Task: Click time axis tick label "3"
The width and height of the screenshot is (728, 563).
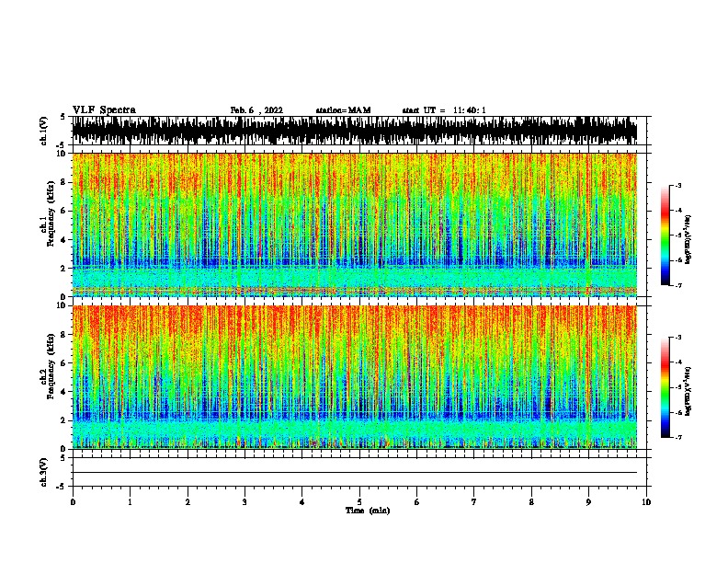Action: pos(245,502)
